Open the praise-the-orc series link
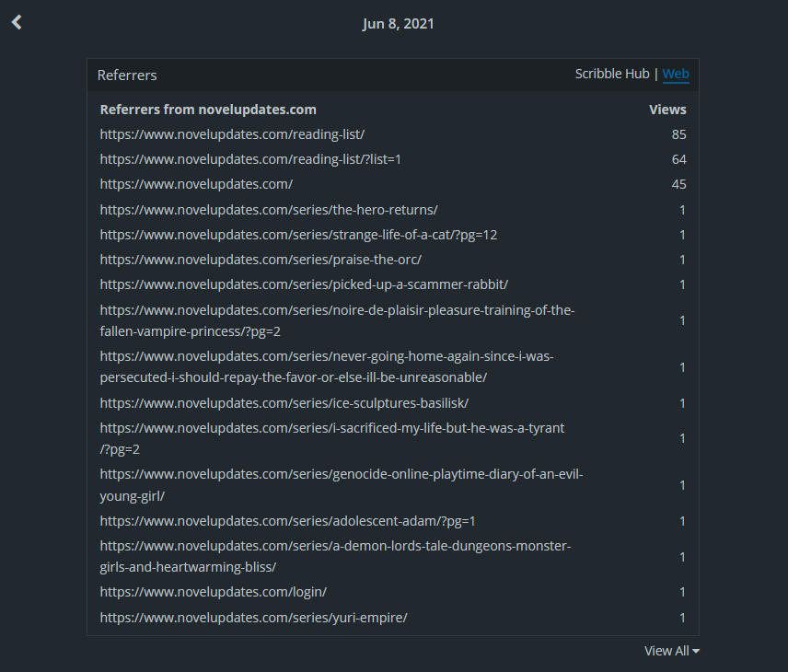Screen dimensions: 788x672 coord(261,260)
